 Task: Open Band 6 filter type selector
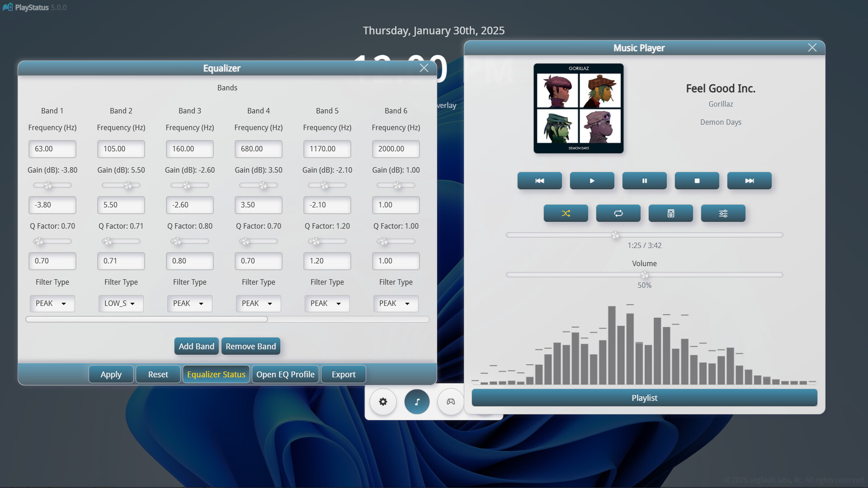(x=396, y=303)
